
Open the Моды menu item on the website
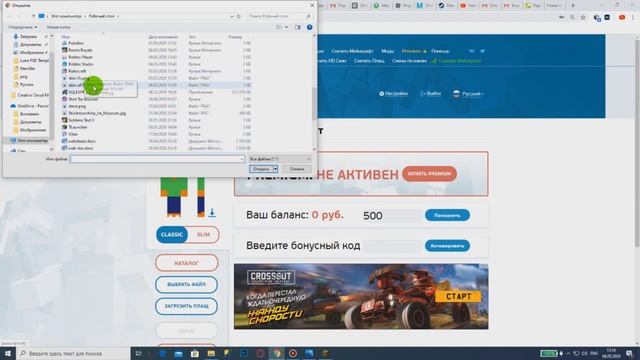point(388,51)
